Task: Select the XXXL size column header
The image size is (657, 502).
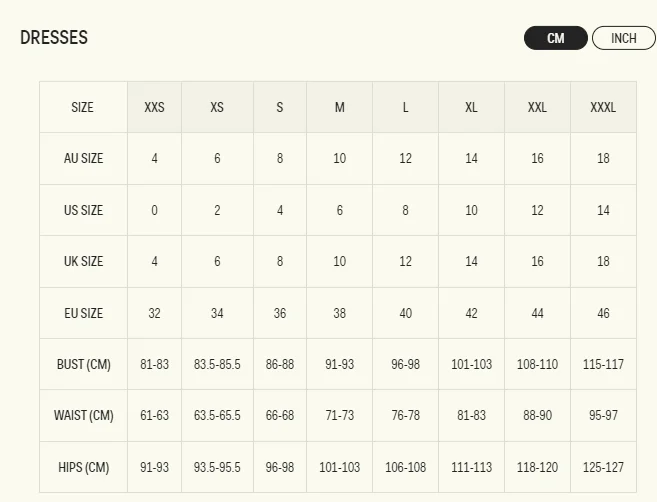Action: point(603,107)
